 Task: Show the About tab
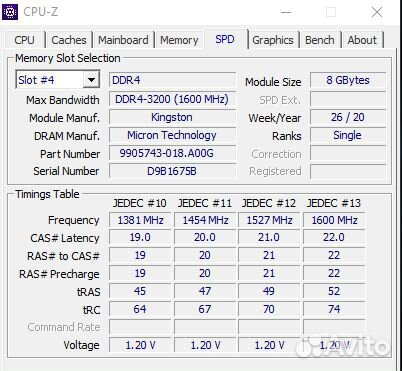click(x=362, y=40)
